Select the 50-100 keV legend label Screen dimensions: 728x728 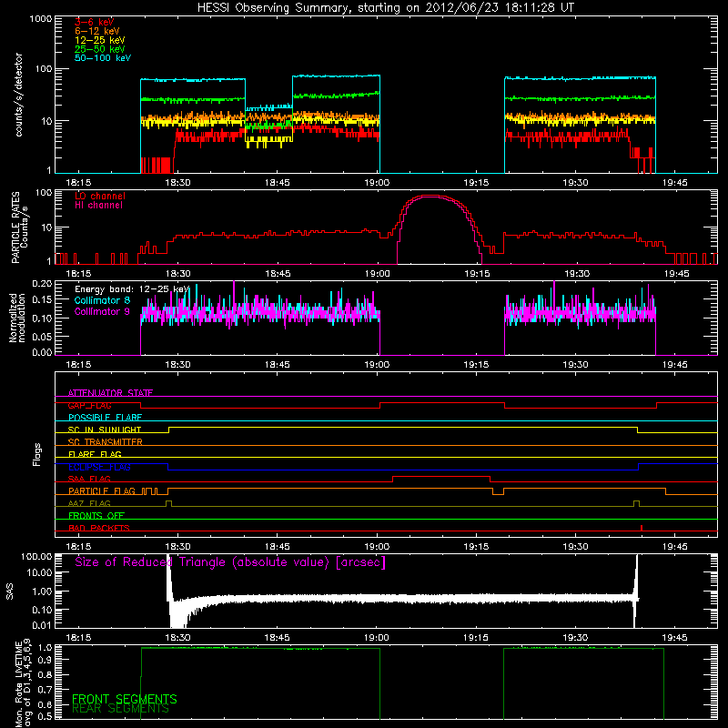pos(103,57)
